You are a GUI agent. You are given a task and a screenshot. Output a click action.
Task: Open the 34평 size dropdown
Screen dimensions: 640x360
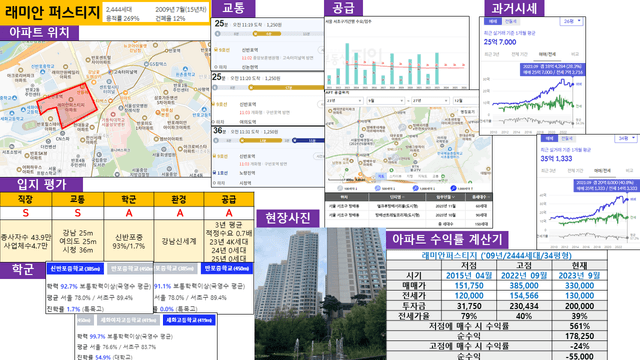tap(626, 138)
